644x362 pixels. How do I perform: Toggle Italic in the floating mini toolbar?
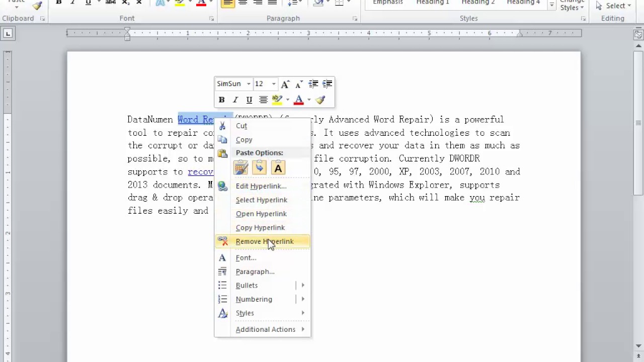(235, 100)
